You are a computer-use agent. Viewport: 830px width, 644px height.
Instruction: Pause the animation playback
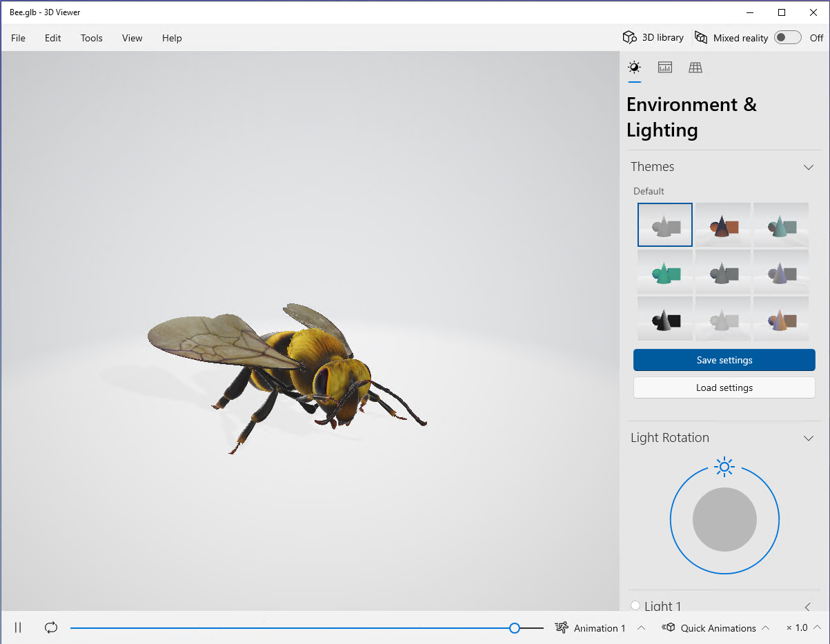[x=19, y=627]
